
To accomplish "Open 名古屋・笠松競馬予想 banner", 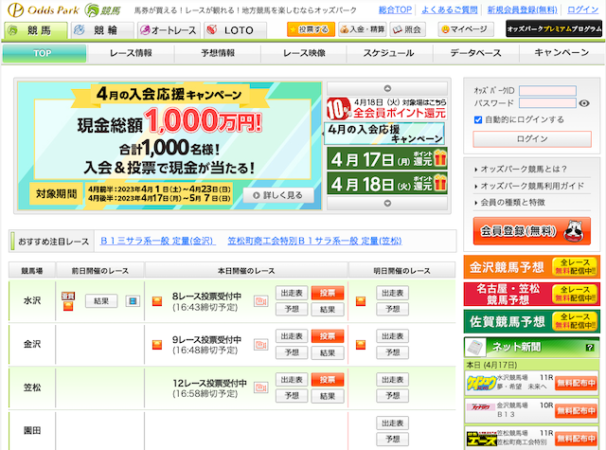I will [x=532, y=294].
